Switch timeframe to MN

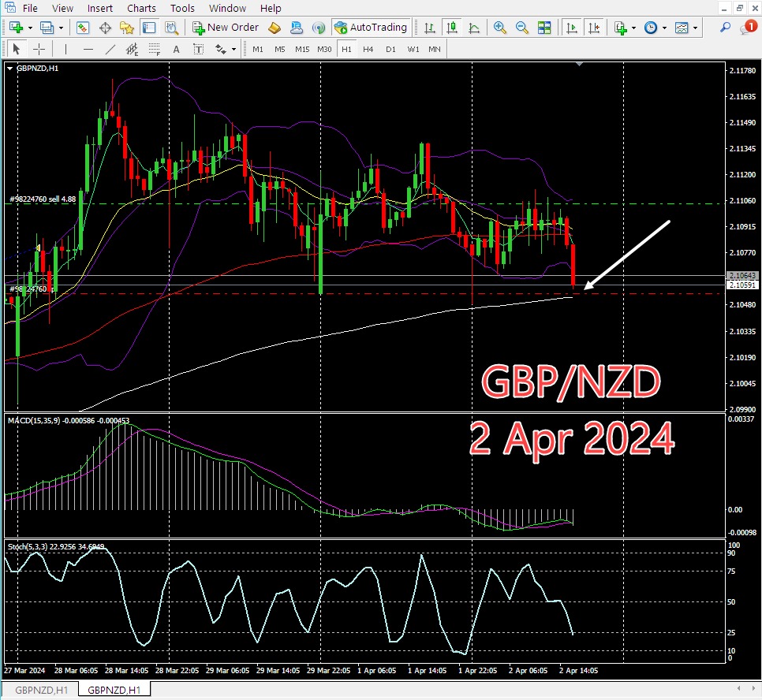click(x=435, y=49)
